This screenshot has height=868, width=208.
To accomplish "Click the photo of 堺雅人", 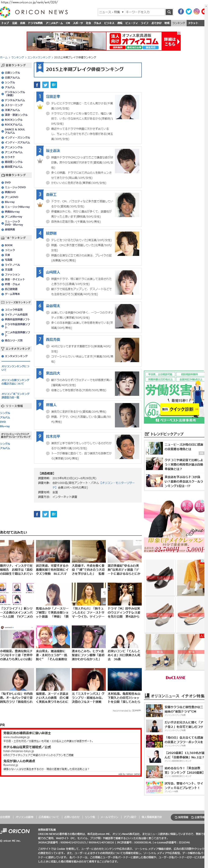I will click(127, 415).
